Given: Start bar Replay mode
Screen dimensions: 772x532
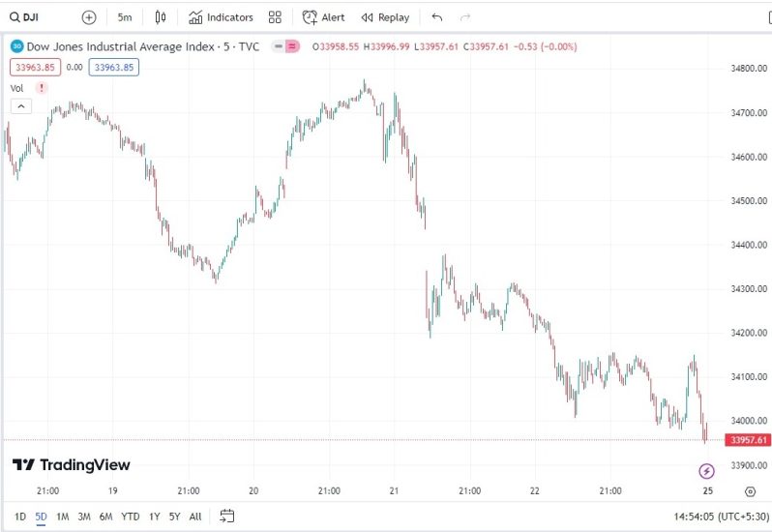Looking at the screenshot, I should pyautogui.click(x=385, y=16).
